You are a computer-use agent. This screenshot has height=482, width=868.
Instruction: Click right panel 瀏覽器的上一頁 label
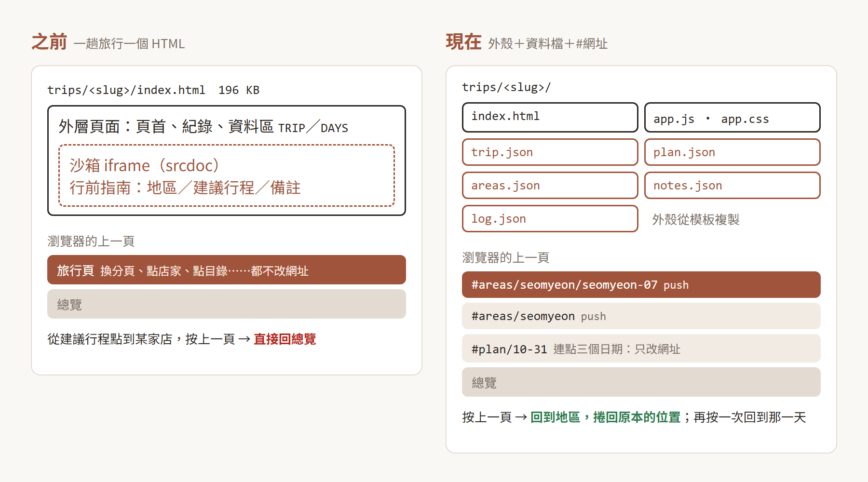[x=505, y=257]
